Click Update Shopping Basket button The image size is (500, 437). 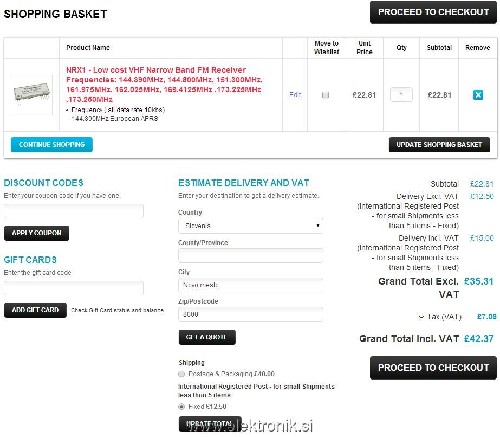point(439,144)
